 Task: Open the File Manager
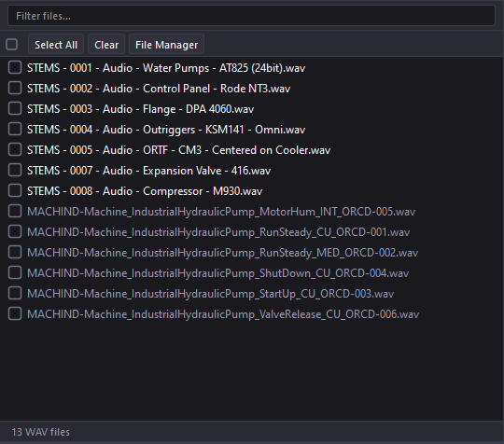point(166,45)
